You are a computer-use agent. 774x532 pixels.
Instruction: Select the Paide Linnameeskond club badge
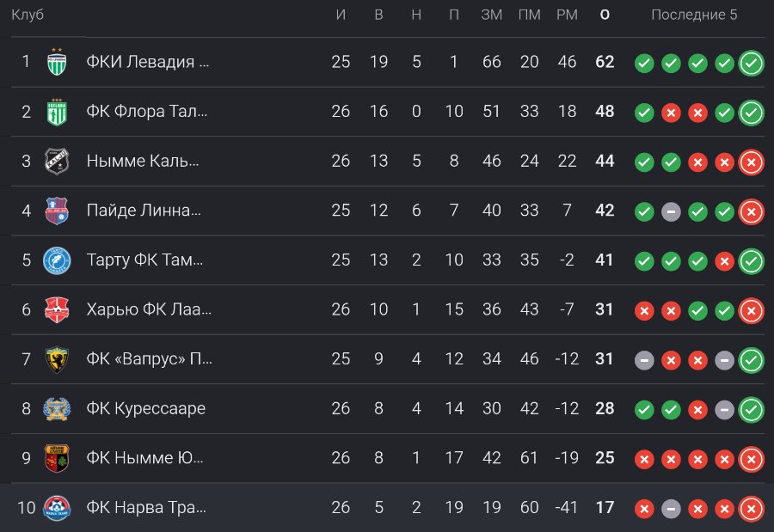[x=57, y=211]
